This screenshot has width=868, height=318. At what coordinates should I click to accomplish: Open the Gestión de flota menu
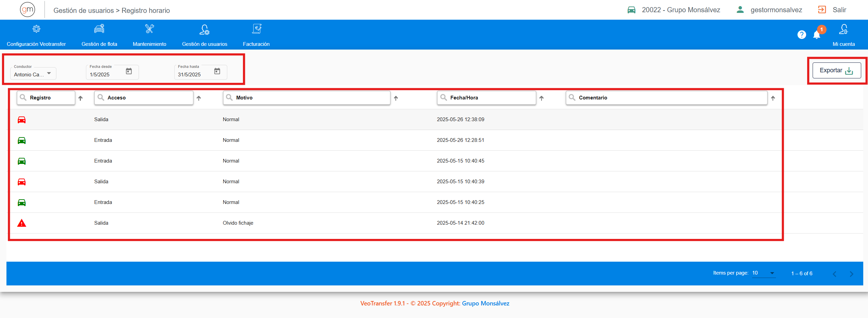click(x=99, y=35)
